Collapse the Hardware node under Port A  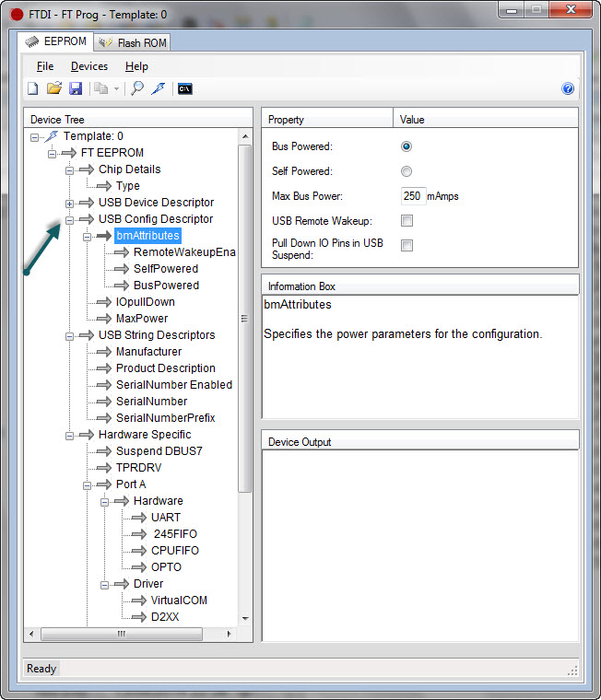coord(104,502)
